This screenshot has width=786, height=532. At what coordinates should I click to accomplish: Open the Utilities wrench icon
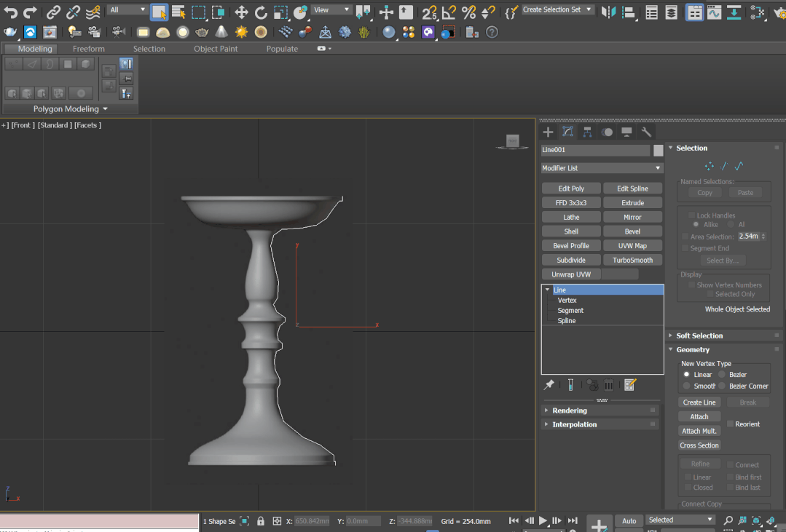646,132
